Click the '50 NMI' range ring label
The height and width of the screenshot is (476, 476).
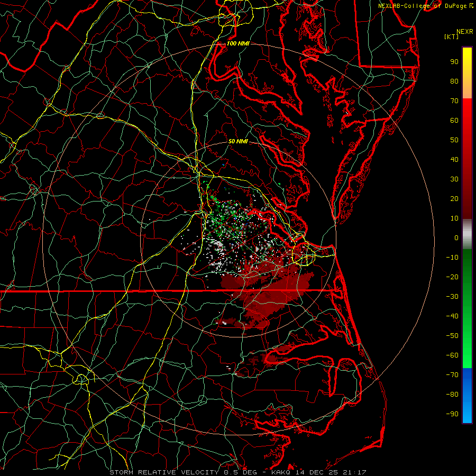(238, 141)
